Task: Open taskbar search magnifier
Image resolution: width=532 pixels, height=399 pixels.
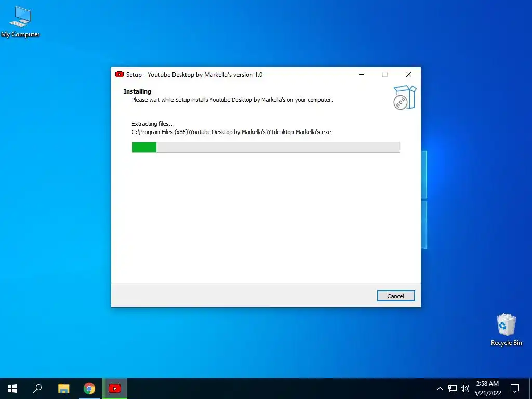Action: tap(37, 389)
